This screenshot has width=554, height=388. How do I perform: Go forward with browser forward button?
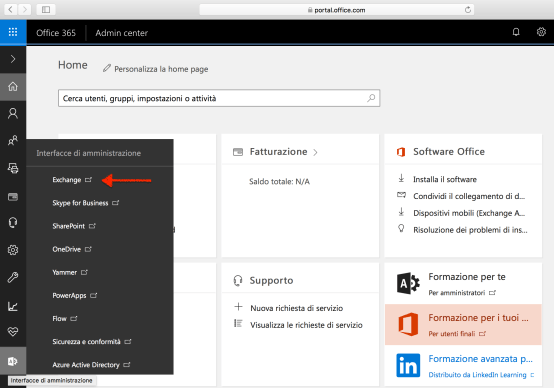(x=24, y=10)
